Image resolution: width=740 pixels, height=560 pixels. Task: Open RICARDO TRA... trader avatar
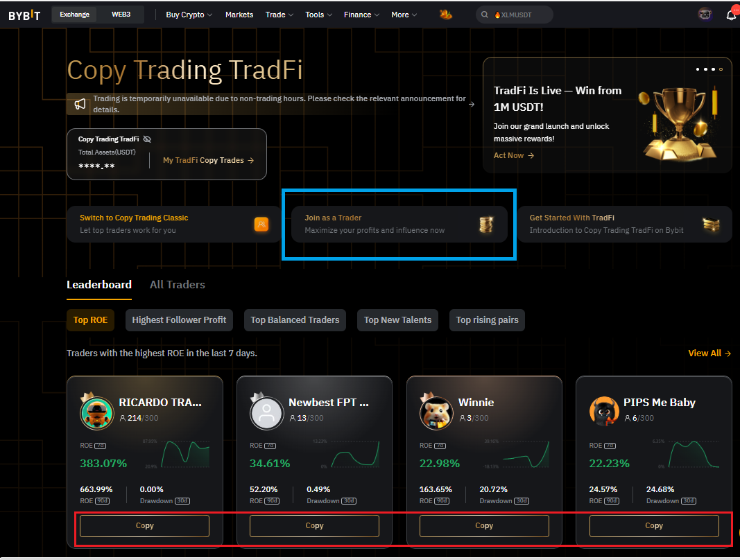point(96,413)
